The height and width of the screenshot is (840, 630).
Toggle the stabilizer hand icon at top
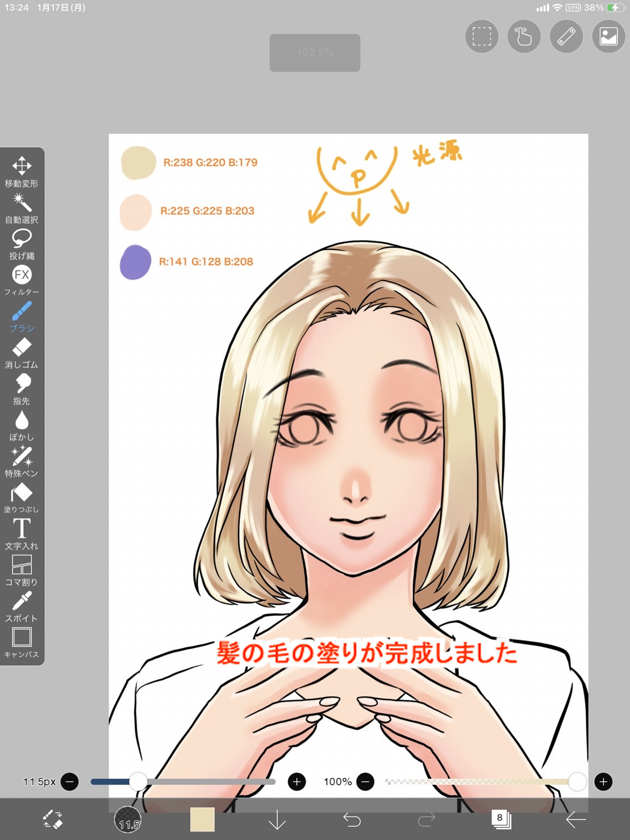pos(524,37)
